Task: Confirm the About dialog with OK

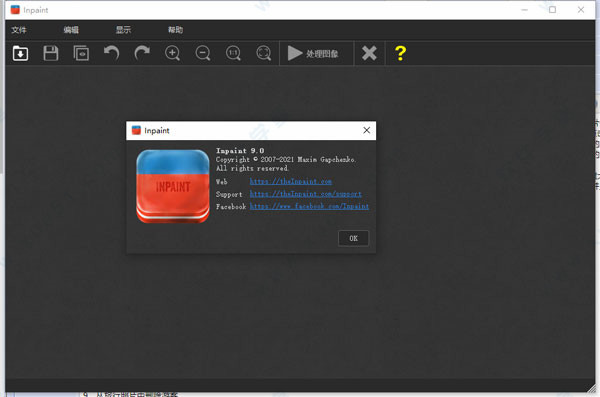Action: (x=354, y=239)
